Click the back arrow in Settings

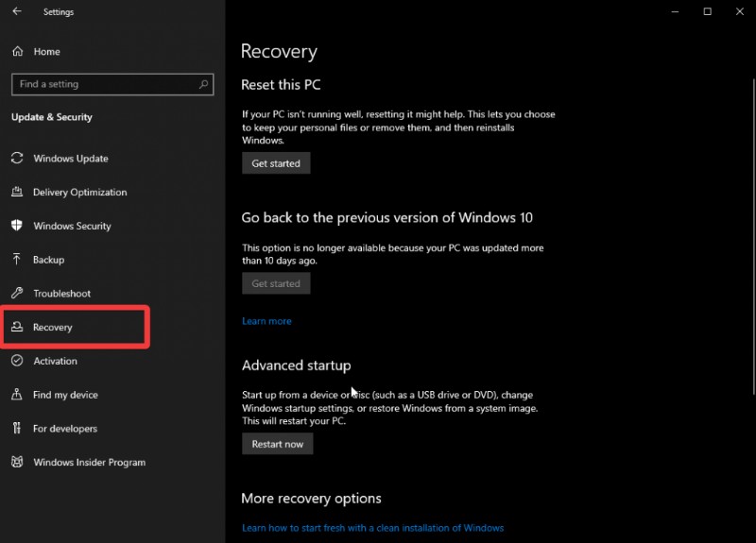[x=17, y=11]
